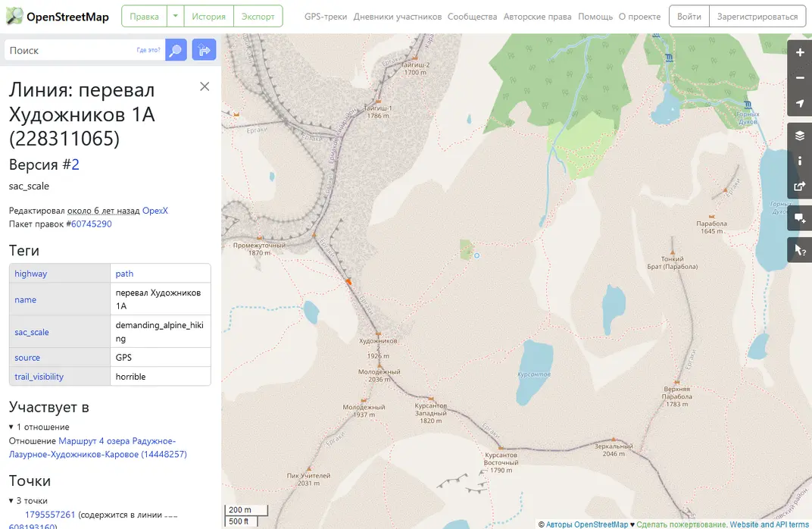Zoom out the map

tap(800, 78)
